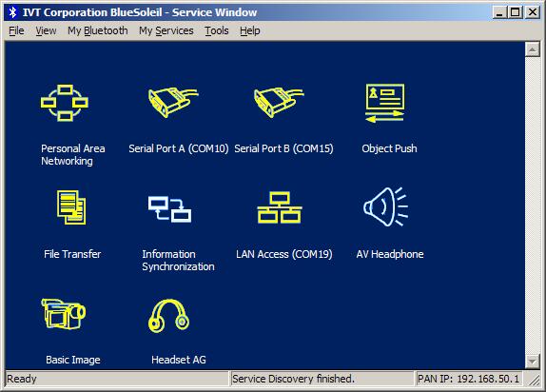This screenshot has height=392, width=546.
Task: Click the scrollbar down arrow
Action: [x=532, y=361]
